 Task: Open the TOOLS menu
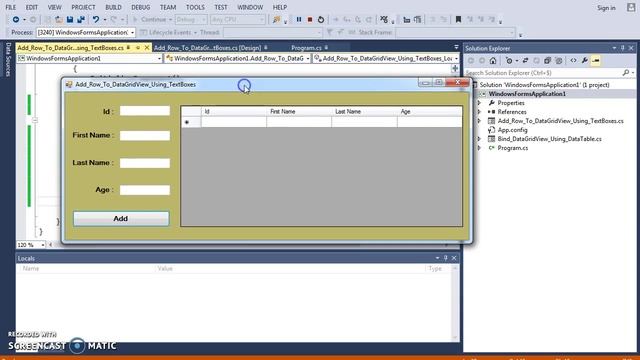click(195, 7)
